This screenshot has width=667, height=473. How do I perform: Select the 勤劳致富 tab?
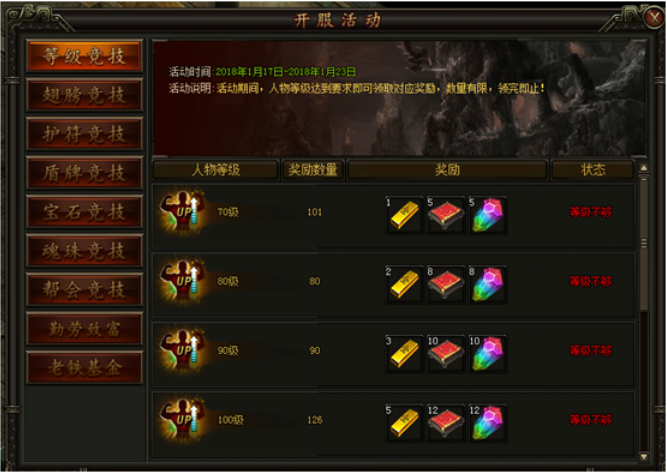pos(84,329)
